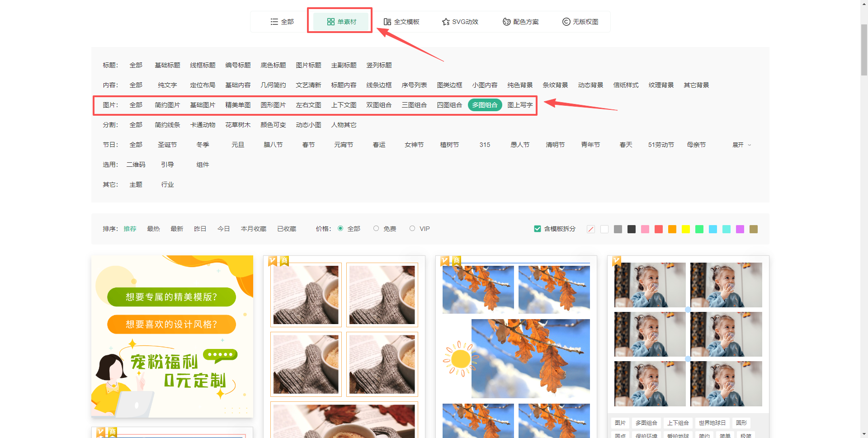The width and height of the screenshot is (868, 438).
Task: Click the red-slash no-color filter icon
Action: coord(590,229)
